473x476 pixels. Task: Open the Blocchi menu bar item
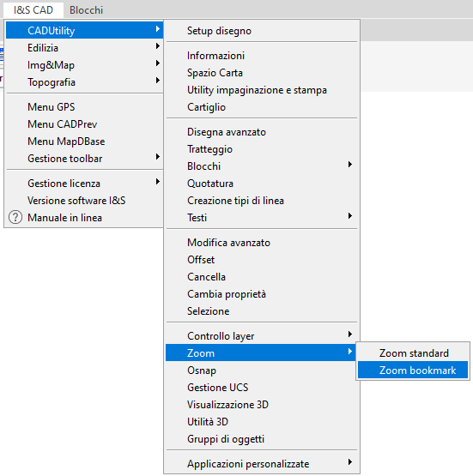tap(87, 10)
